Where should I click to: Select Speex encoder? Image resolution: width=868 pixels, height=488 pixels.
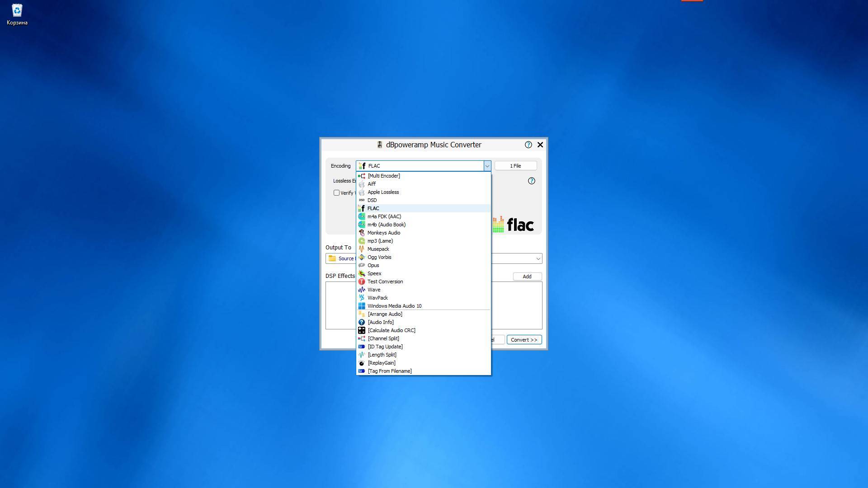click(424, 273)
